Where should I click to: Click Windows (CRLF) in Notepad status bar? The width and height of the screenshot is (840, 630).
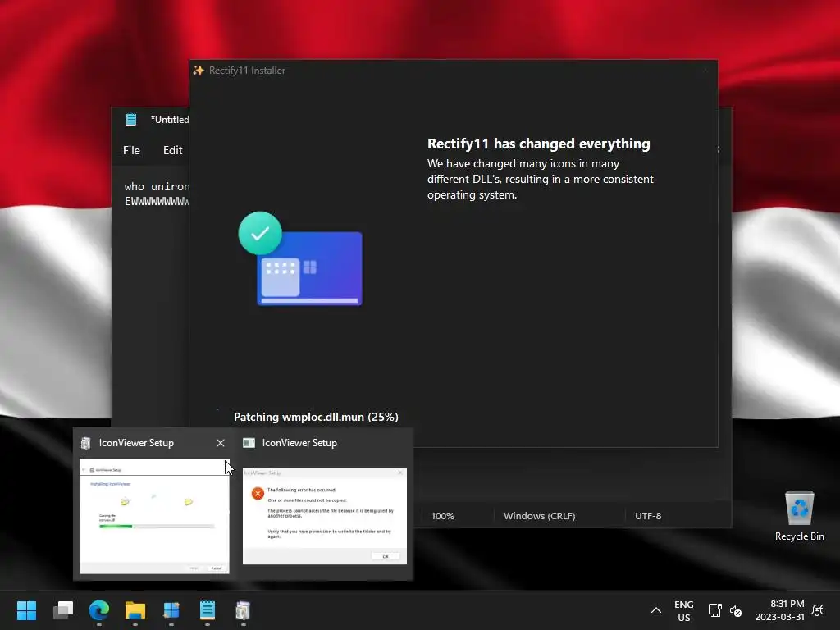coord(540,516)
